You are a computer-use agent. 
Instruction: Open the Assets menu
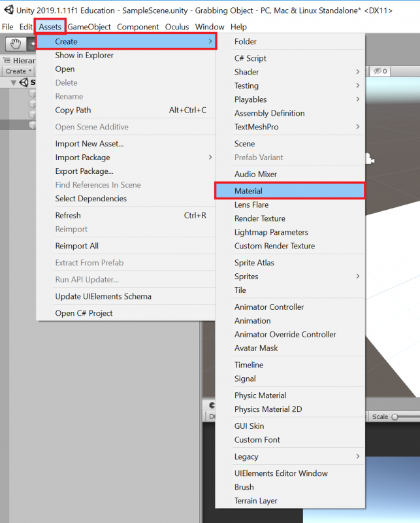50,27
